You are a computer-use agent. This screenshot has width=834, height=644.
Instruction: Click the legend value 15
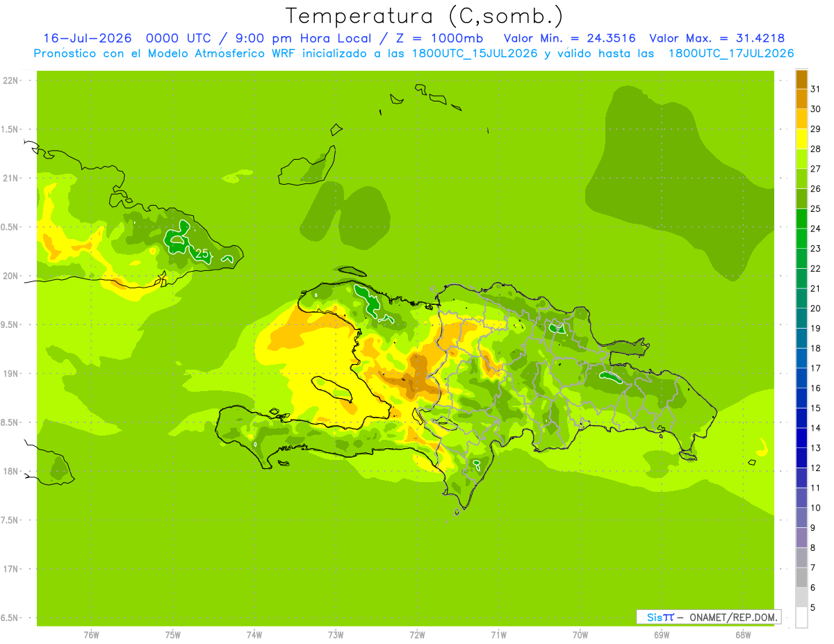pos(815,408)
